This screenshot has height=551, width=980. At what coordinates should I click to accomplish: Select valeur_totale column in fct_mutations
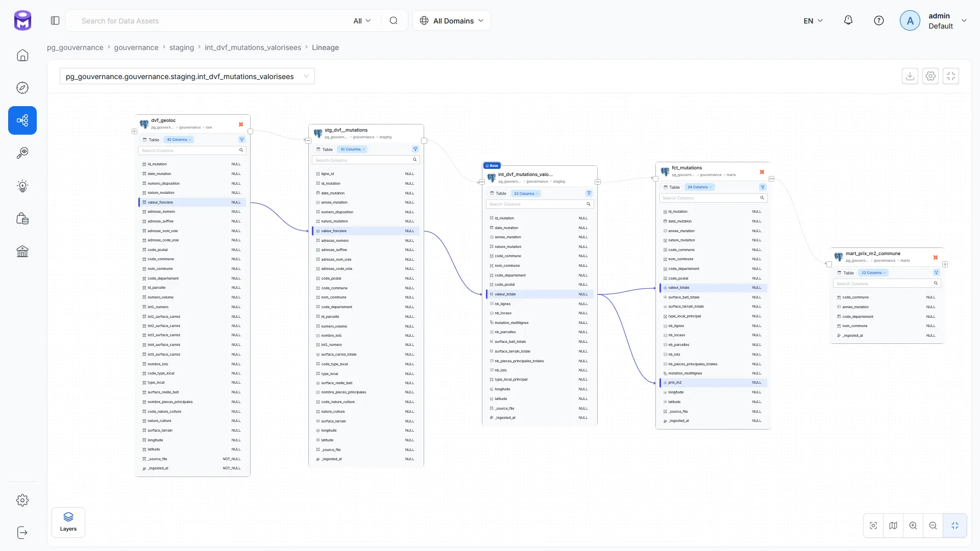pyautogui.click(x=713, y=288)
